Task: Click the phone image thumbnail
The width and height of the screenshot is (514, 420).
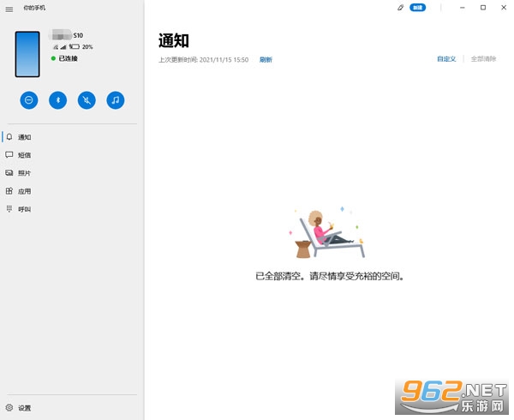Action: click(x=27, y=54)
